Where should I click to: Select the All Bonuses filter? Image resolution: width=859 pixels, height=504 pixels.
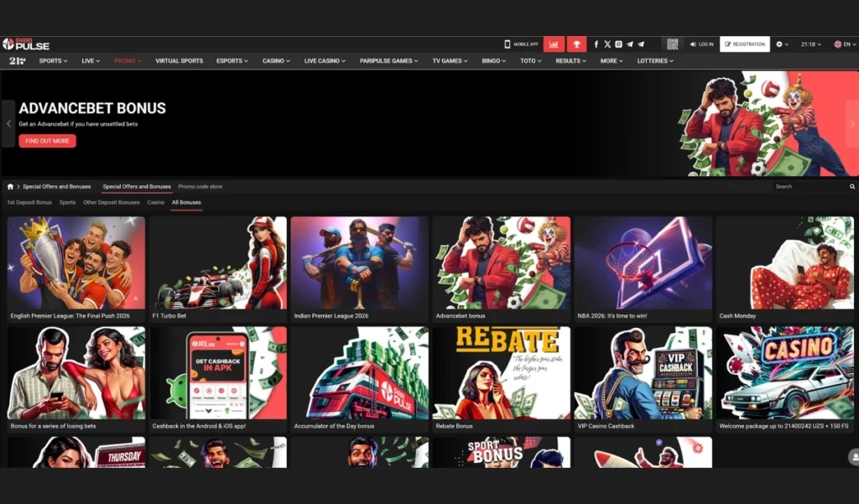pos(186,203)
